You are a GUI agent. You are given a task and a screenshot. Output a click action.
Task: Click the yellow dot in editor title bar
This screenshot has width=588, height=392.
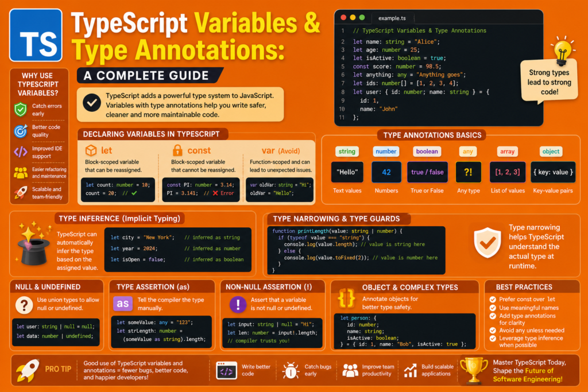[x=353, y=18]
